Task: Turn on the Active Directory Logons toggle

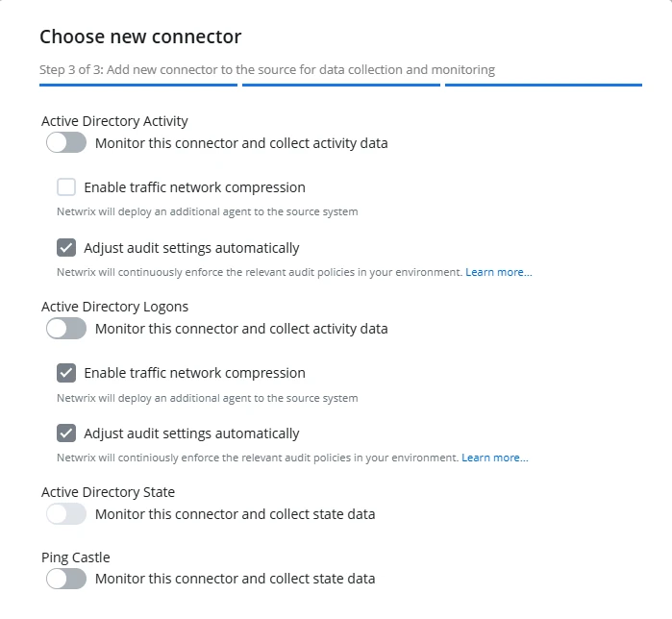Action: 66,329
